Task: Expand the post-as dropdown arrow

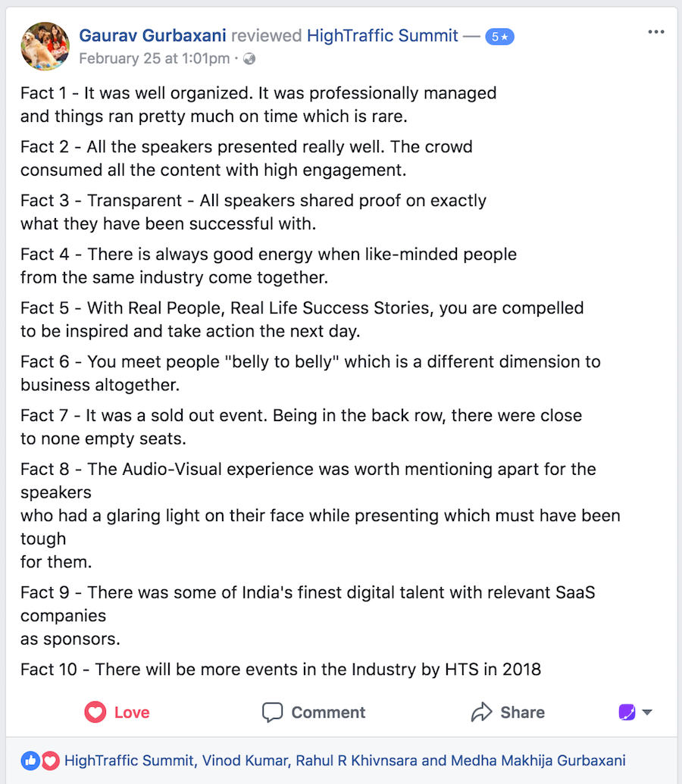Action: pos(647,713)
